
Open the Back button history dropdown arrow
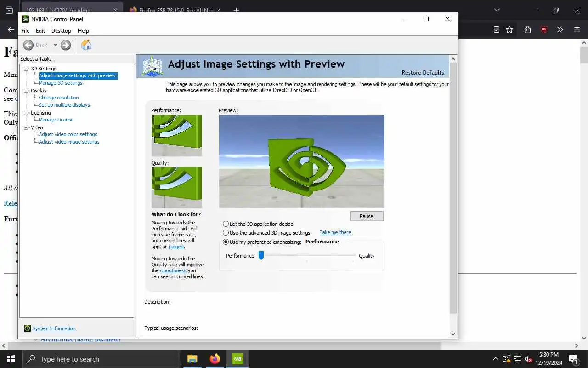[x=55, y=45]
